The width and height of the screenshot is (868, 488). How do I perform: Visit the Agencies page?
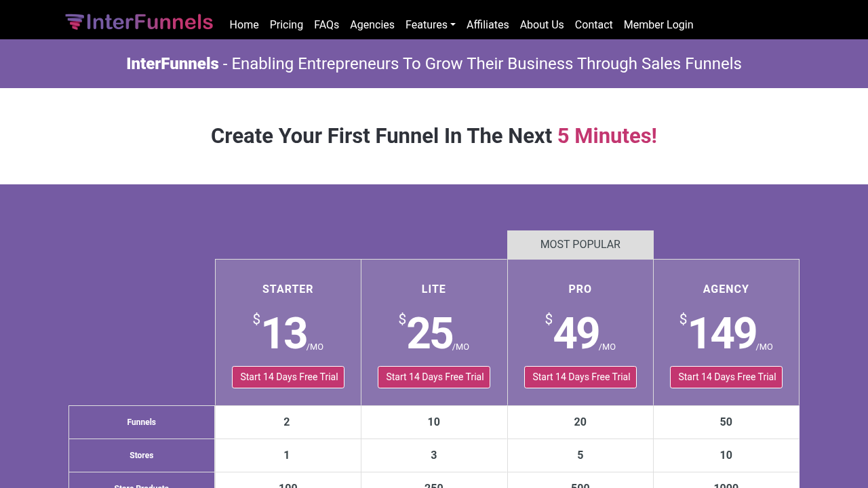coord(372,24)
